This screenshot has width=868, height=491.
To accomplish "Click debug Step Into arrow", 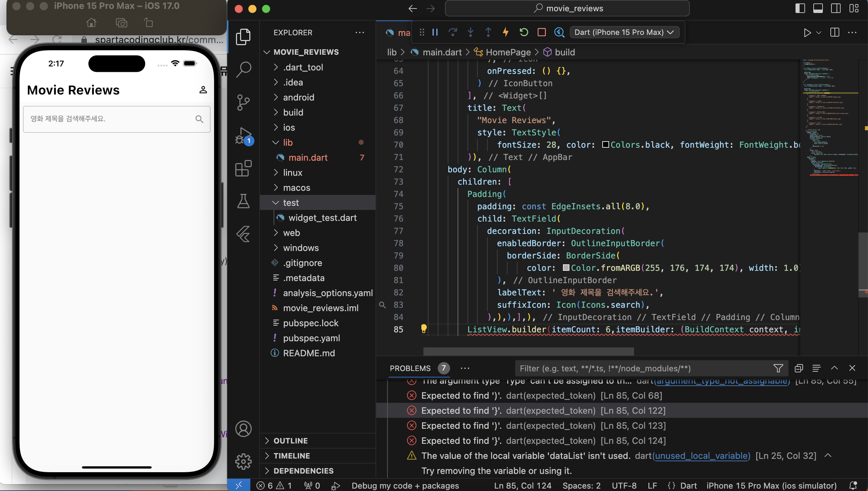I will pos(471,32).
